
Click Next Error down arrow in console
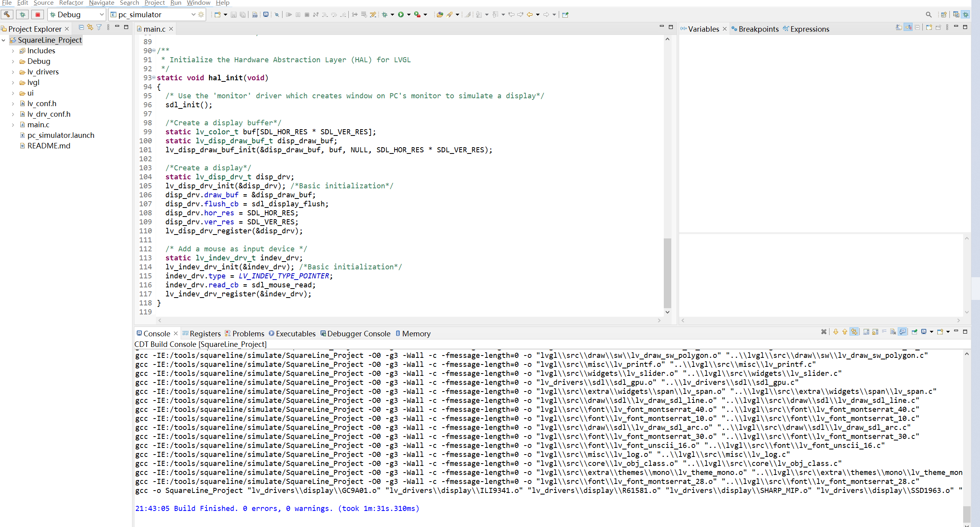point(836,332)
